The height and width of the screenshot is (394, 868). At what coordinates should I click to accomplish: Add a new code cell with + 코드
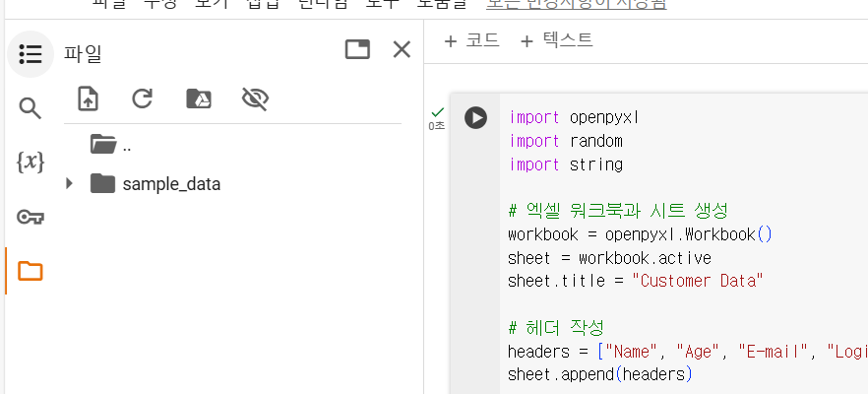[471, 40]
